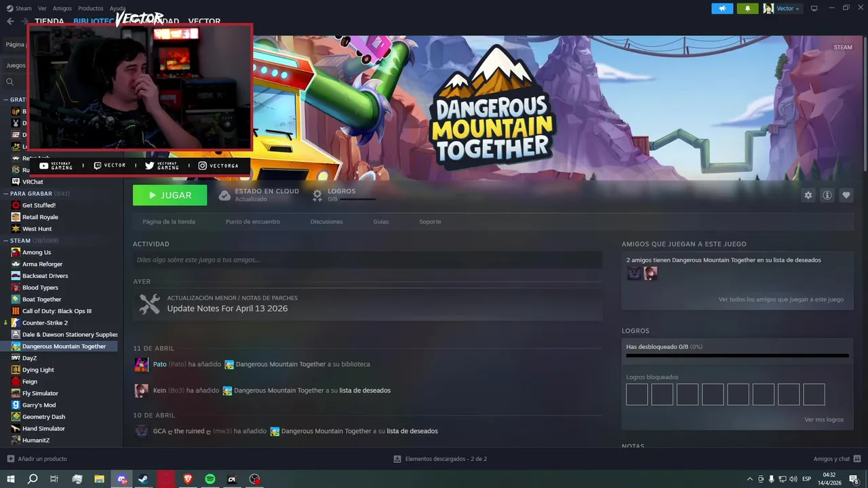The width and height of the screenshot is (868, 488).
Task: Click second friend avatar in wishlist panel
Action: tap(650, 273)
